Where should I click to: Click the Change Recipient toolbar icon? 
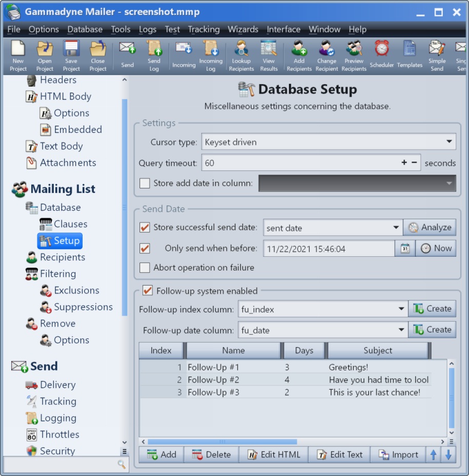[x=327, y=56]
